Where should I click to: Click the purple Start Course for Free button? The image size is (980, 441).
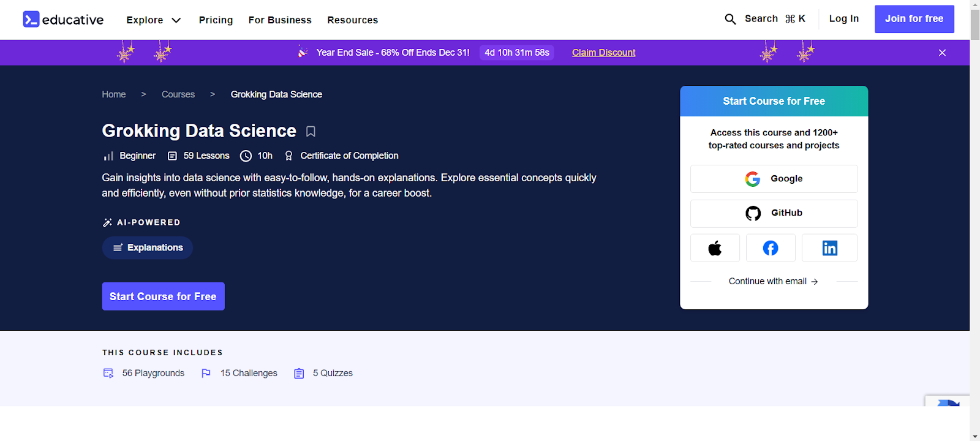[x=164, y=296]
